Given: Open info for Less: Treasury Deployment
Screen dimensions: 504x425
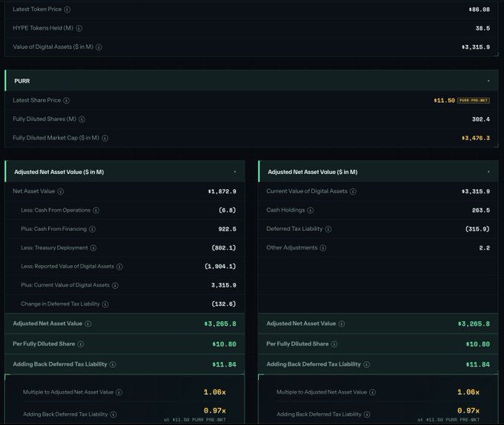Looking at the screenshot, I should [x=93, y=248].
